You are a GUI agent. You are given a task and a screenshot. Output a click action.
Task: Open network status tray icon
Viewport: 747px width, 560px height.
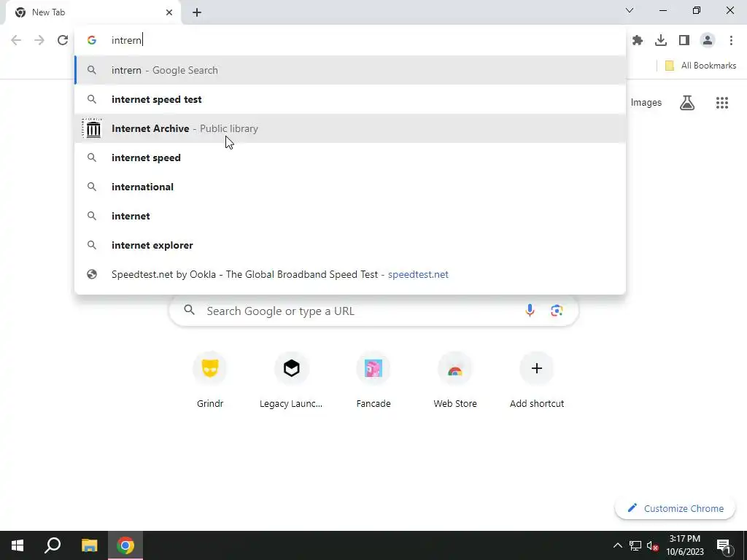tap(635, 545)
